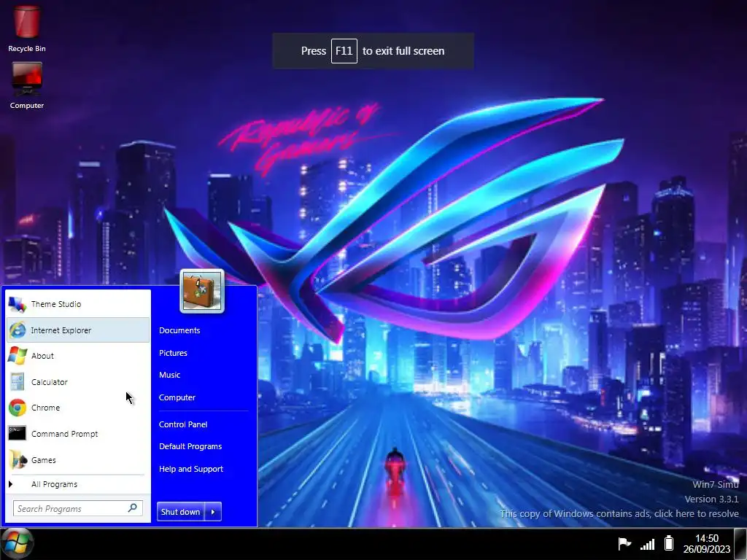
Task: Open Control Panel
Action: point(183,424)
